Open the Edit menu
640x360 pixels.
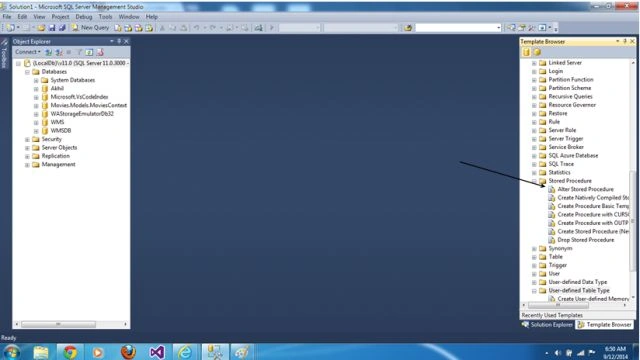pyautogui.click(x=22, y=17)
